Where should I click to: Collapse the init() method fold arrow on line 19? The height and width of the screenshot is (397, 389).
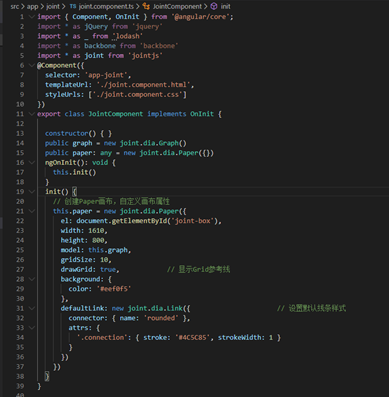pos(32,192)
